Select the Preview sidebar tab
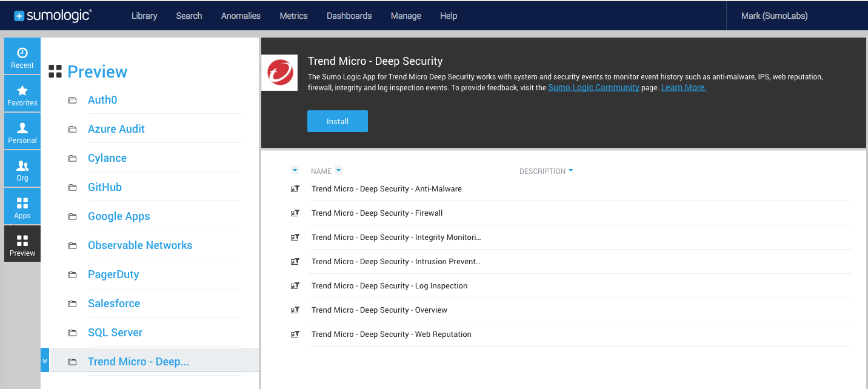Image resolution: width=868 pixels, height=389 pixels. 22,244
